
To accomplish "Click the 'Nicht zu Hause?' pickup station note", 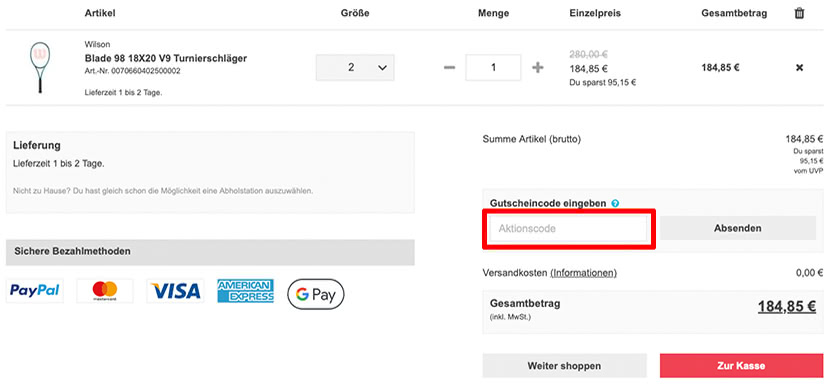I will pos(163,191).
